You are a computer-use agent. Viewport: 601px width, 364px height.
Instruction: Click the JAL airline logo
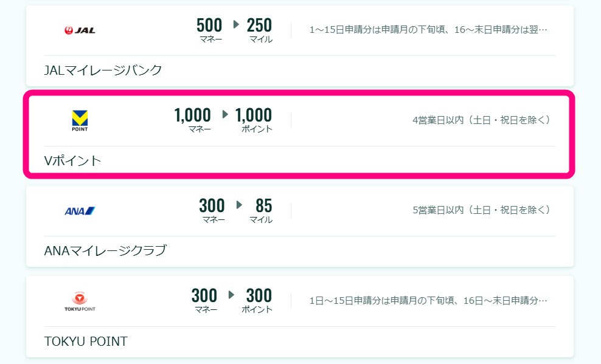(80, 30)
